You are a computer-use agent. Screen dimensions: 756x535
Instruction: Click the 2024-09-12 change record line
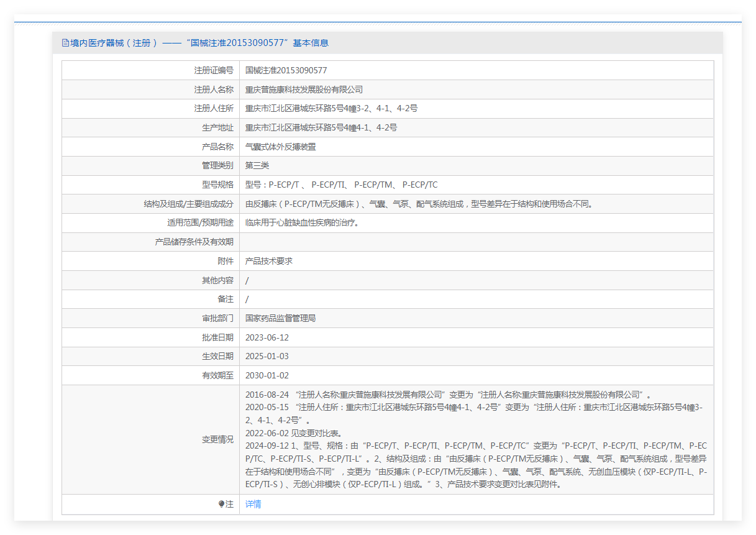(476, 465)
